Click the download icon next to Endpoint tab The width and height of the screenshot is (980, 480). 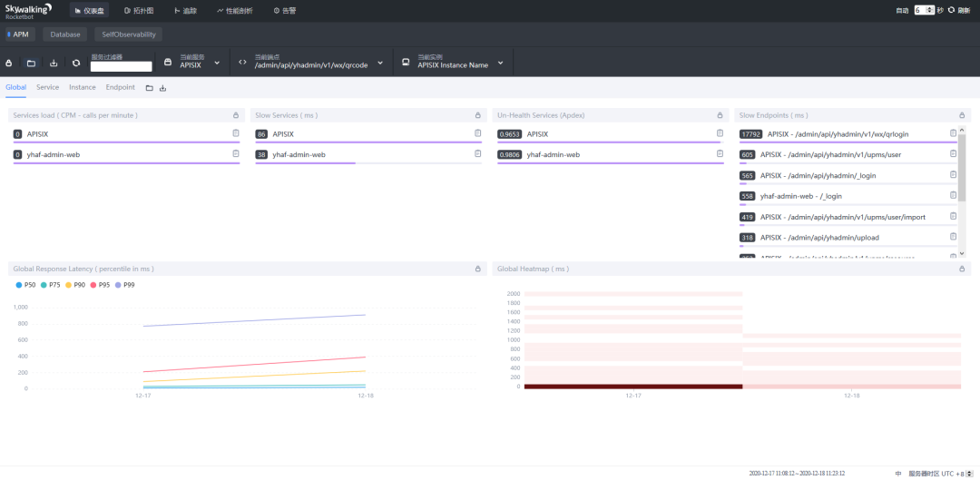pos(163,88)
